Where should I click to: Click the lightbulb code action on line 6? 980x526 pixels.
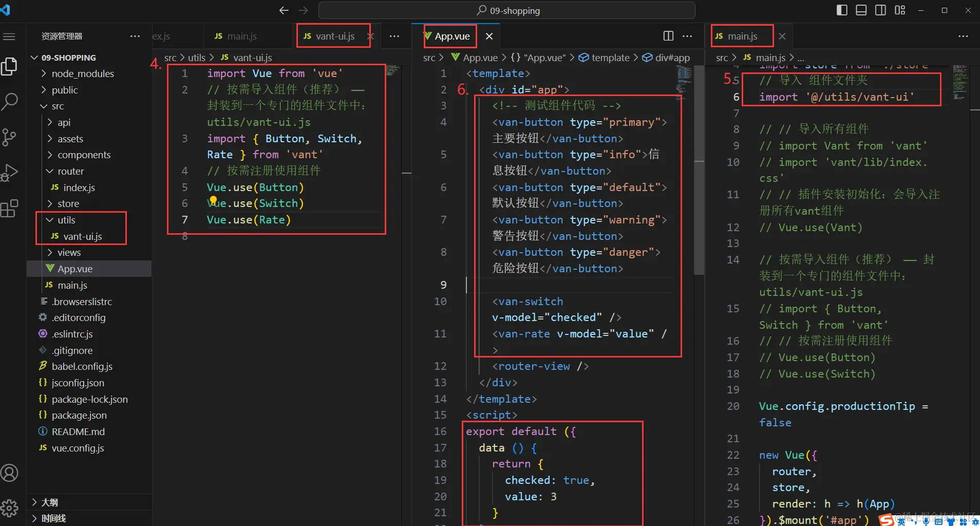[x=213, y=200]
